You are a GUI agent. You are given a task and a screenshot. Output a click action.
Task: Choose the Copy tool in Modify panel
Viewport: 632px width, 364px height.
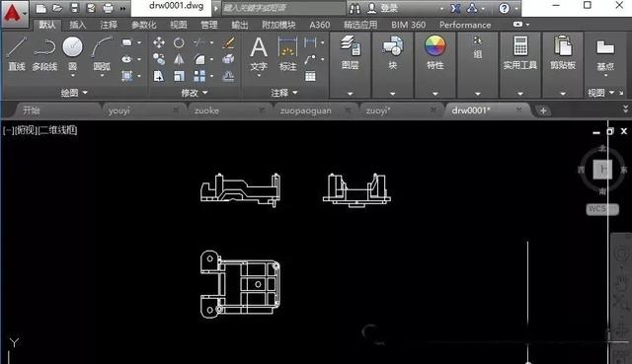click(x=159, y=59)
